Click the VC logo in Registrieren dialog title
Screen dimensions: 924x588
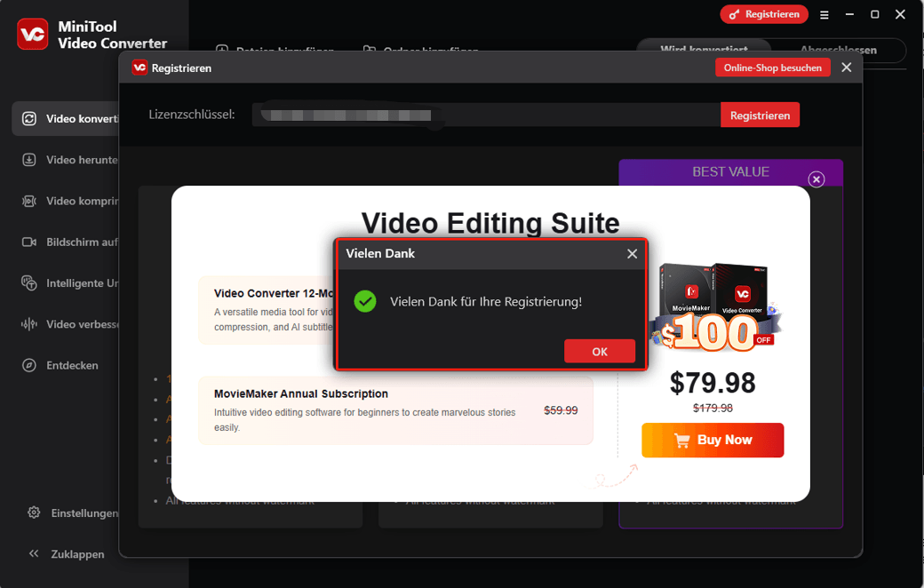tap(139, 68)
